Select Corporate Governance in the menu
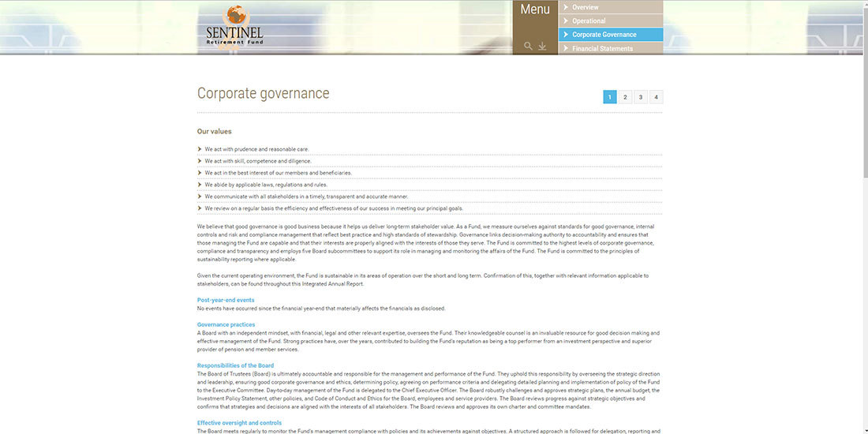Image resolution: width=868 pixels, height=434 pixels. click(x=604, y=35)
